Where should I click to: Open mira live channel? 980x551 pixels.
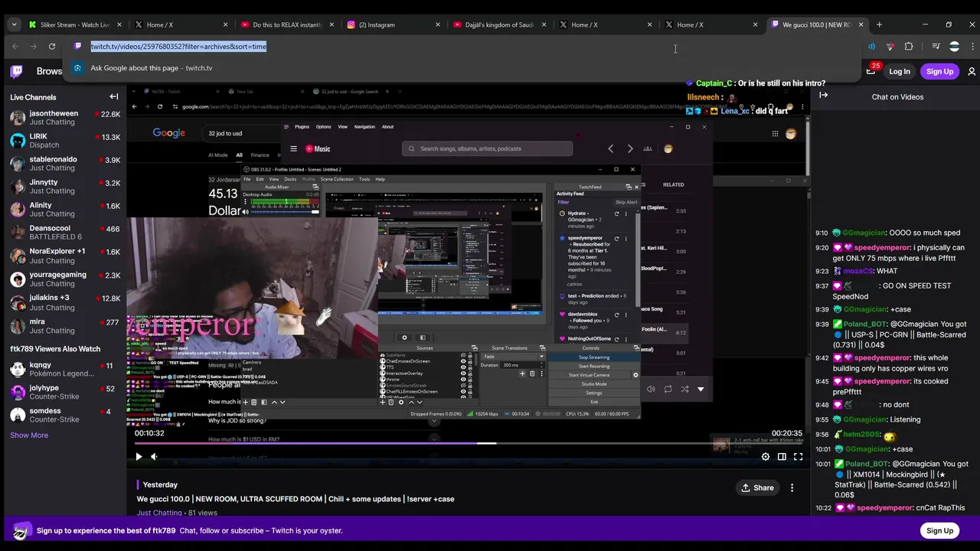(65, 326)
